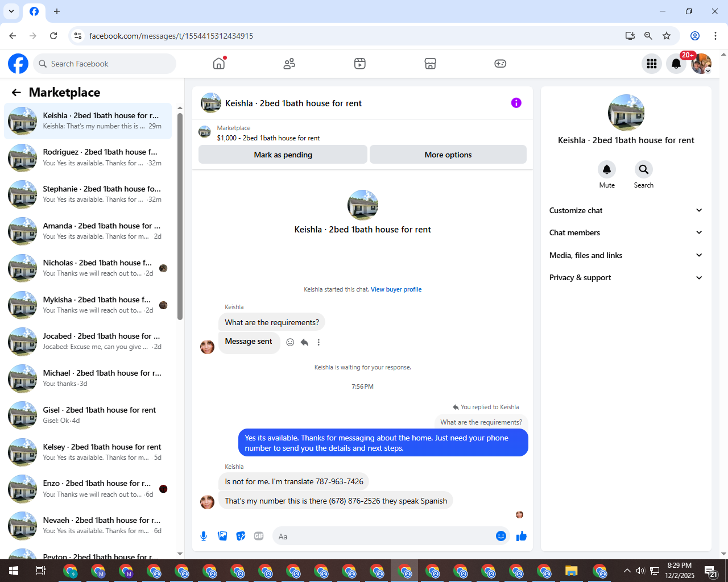Open Windows notification center
Image resolution: width=728 pixels, height=582 pixels.
tap(710, 571)
